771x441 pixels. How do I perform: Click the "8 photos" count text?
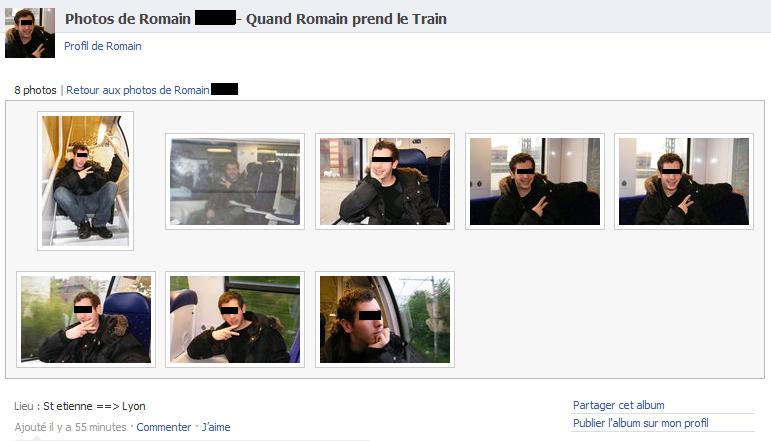click(35, 90)
